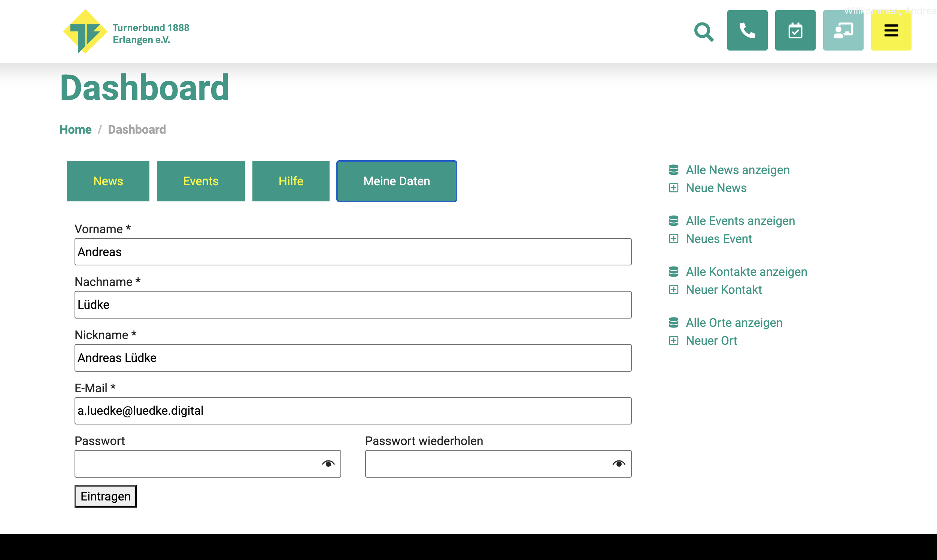Click database icon beside Alle News anzeigen

[x=673, y=170]
